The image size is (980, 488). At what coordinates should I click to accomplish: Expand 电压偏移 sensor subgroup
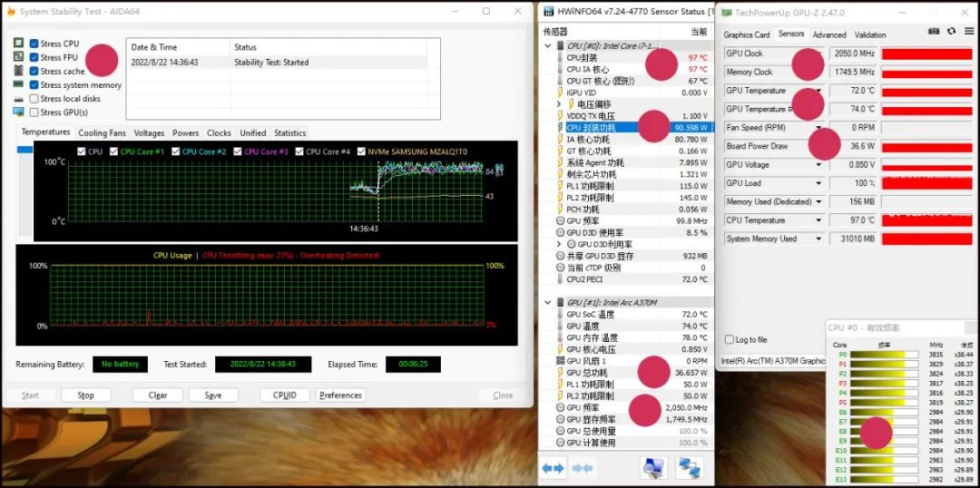click(559, 104)
